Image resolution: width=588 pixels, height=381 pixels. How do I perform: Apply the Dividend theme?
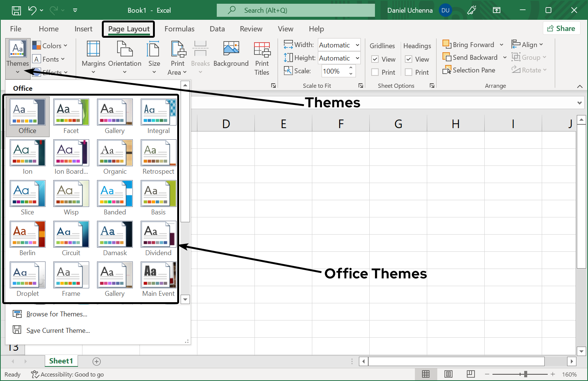point(158,239)
